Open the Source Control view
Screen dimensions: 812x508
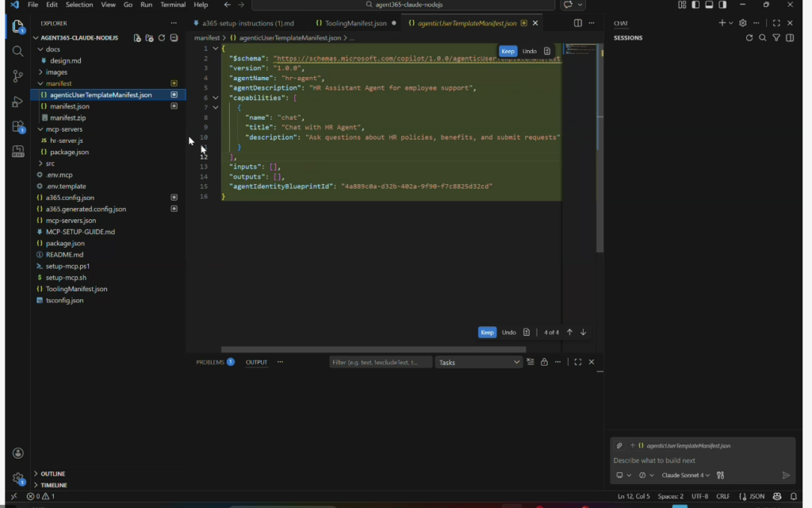[17, 76]
